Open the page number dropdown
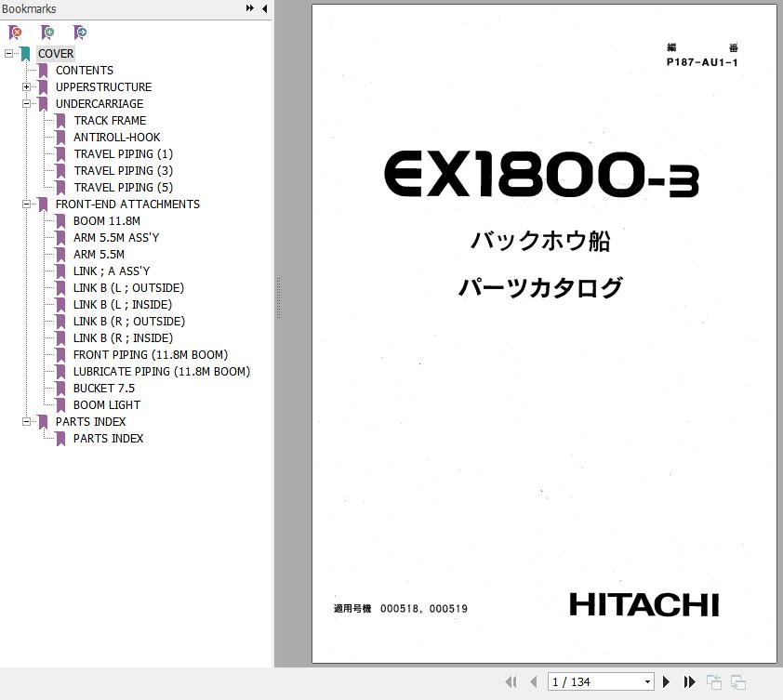 point(647,682)
